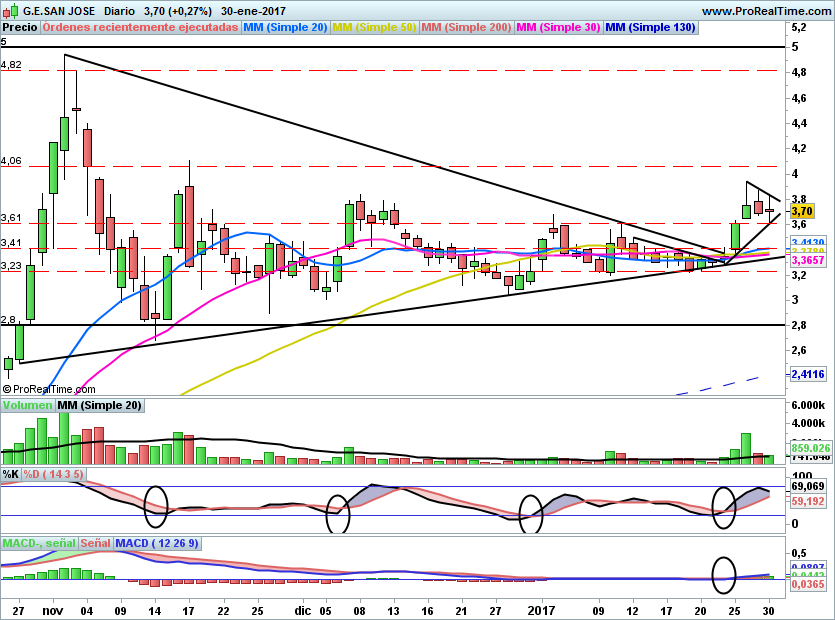Click the MACD-, señal histogram label
Viewport: 835px width, 620px height.
pos(39,543)
